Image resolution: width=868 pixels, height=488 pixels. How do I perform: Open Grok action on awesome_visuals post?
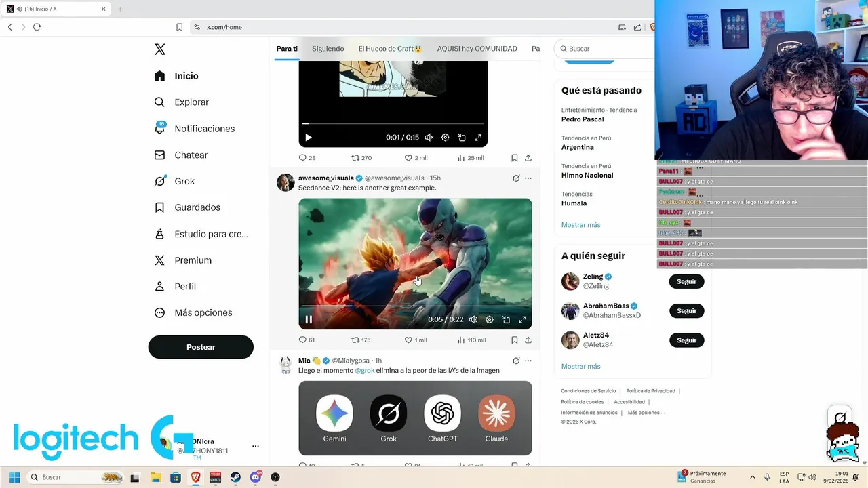tap(516, 178)
